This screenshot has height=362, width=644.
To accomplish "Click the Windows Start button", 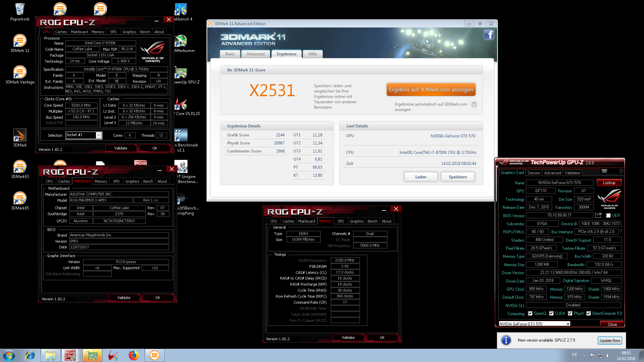I will click(x=9, y=355).
